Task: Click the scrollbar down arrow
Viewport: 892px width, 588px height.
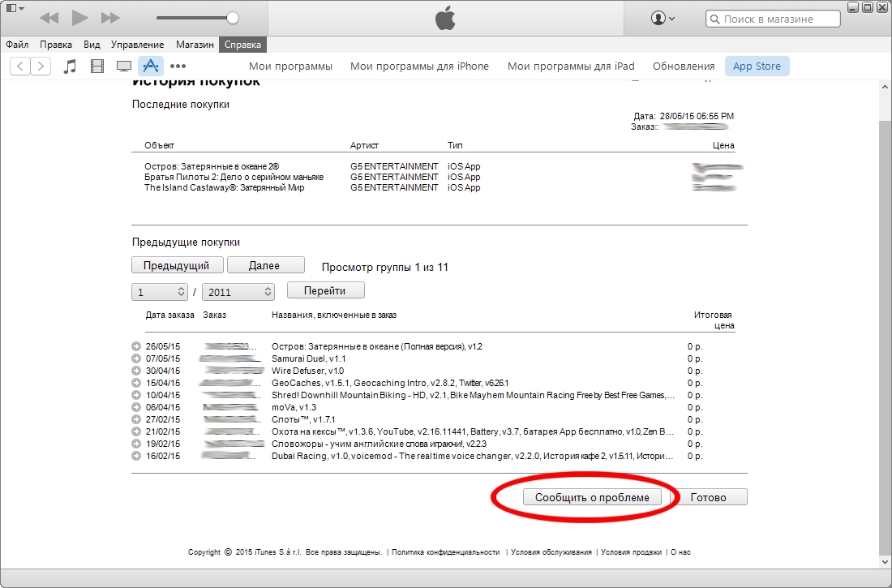Action: click(885, 562)
